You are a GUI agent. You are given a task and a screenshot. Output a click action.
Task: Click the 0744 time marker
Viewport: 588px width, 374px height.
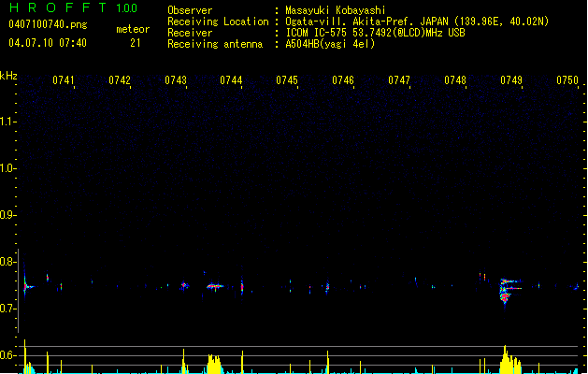[x=231, y=80]
